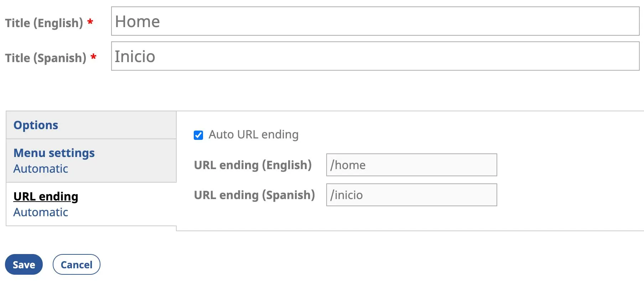This screenshot has height=284, width=644.
Task: Click the 'Title (Spanish)' label
Action: coord(46,58)
